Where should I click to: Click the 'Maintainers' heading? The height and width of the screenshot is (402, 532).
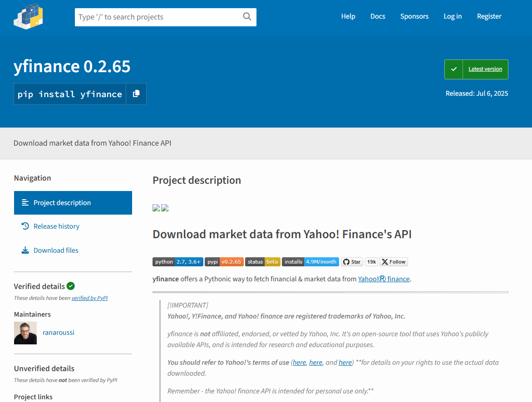click(x=32, y=314)
